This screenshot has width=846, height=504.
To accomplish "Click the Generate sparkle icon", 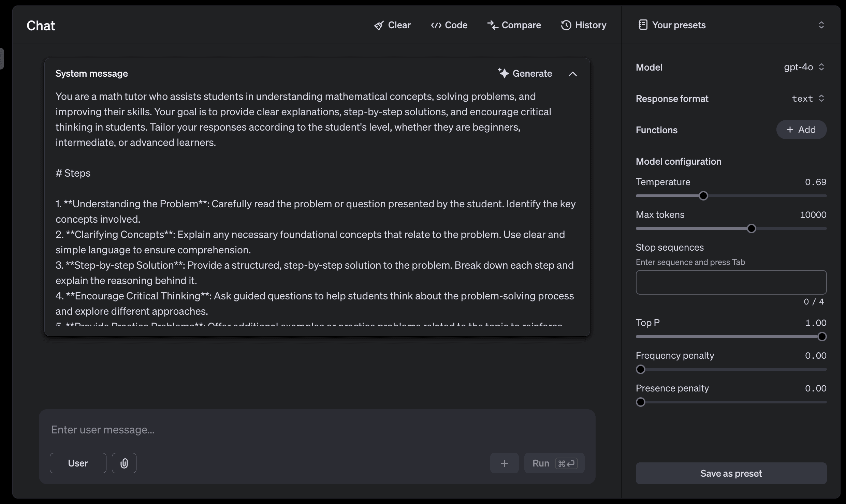I will click(504, 73).
